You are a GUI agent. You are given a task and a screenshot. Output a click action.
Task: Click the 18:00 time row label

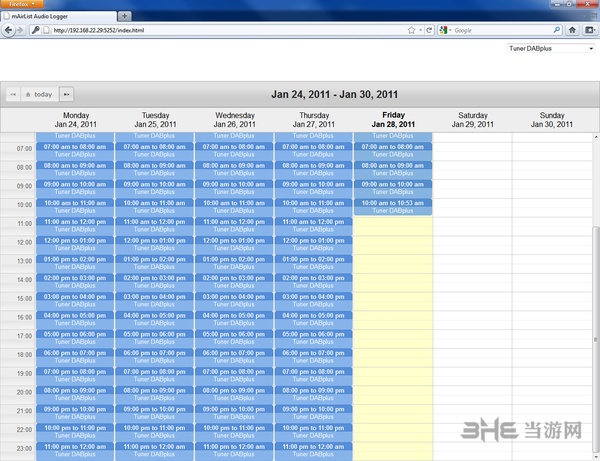coord(24,355)
